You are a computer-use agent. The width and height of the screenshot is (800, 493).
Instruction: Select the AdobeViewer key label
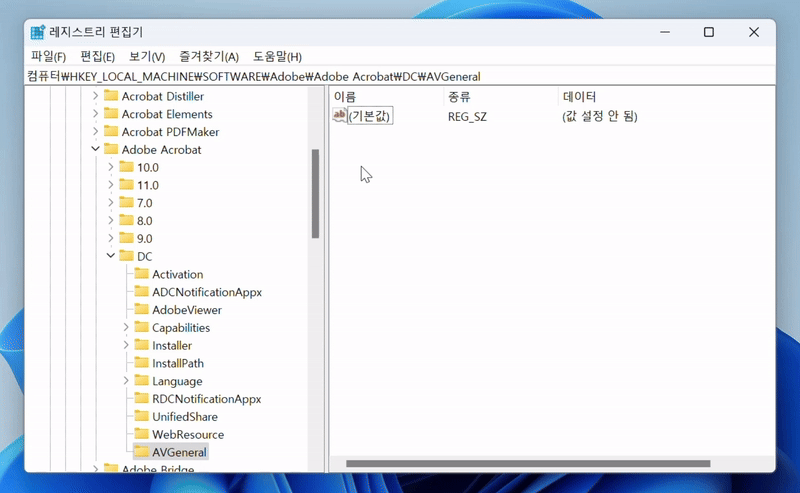(x=187, y=310)
